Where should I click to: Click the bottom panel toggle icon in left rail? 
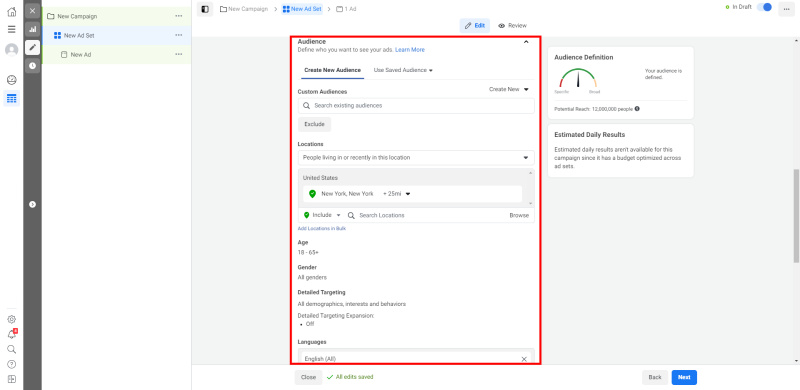11,379
